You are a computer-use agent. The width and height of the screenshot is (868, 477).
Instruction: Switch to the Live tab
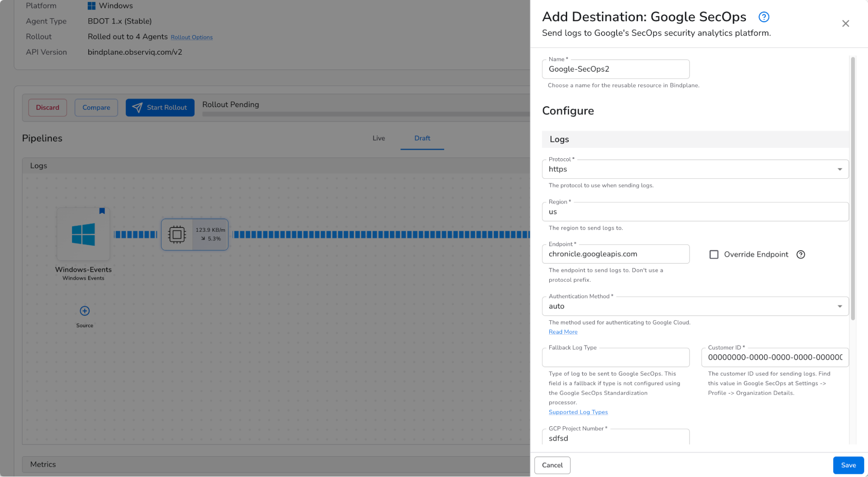(x=378, y=138)
